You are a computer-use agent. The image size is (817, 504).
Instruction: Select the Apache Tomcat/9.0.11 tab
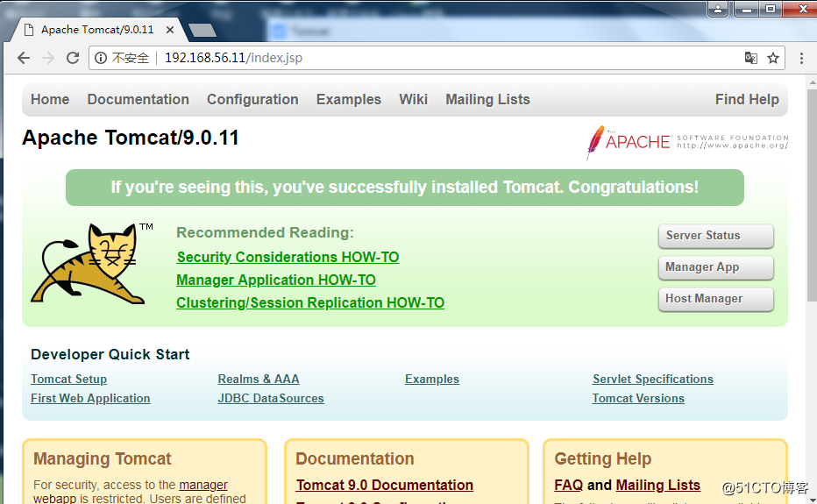[x=97, y=30]
